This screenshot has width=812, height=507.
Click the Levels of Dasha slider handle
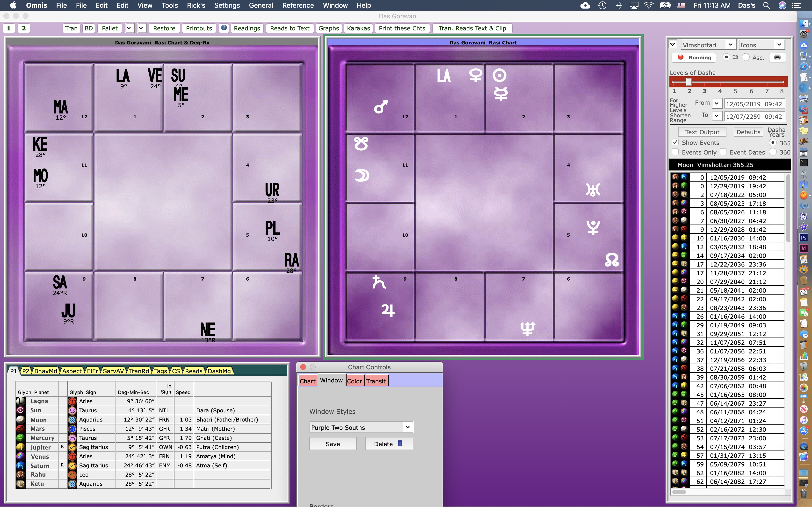coord(689,82)
